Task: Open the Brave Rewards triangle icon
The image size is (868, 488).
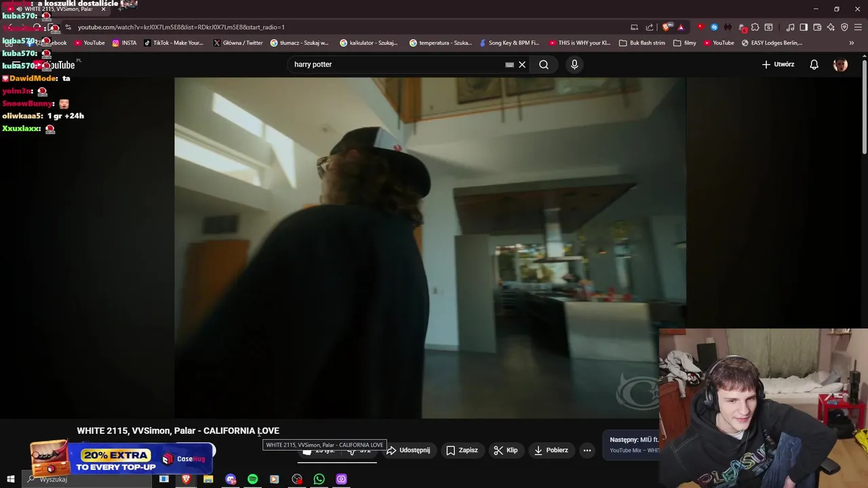Action: click(681, 27)
